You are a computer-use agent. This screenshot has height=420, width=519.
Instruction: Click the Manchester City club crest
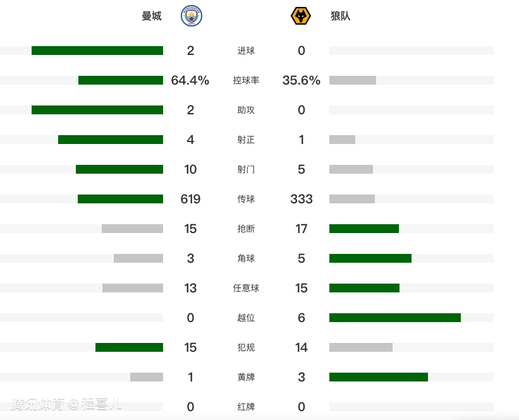[x=192, y=16]
